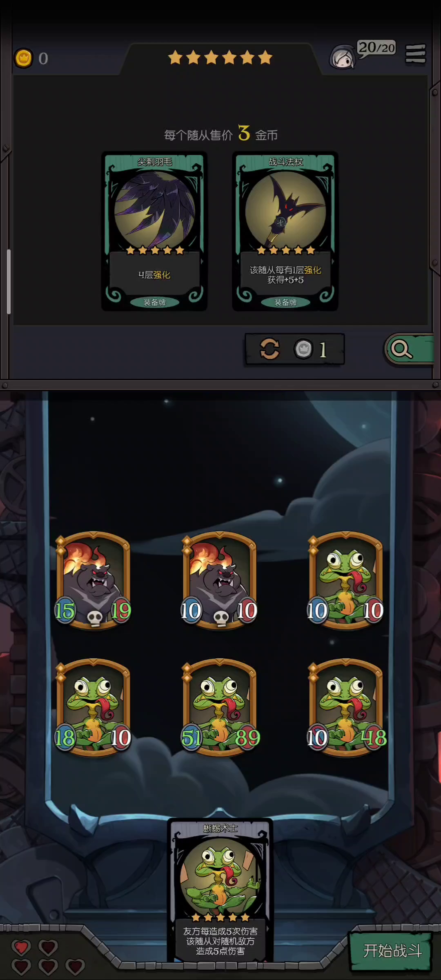Click the red heart life icons
This screenshot has height=980, width=441.
[47, 956]
